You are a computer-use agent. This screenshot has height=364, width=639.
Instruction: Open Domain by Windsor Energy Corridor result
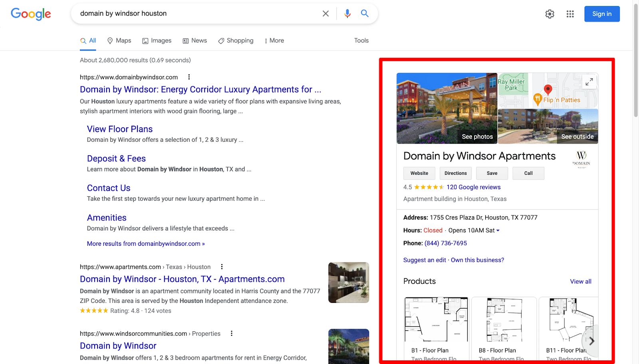tap(200, 89)
